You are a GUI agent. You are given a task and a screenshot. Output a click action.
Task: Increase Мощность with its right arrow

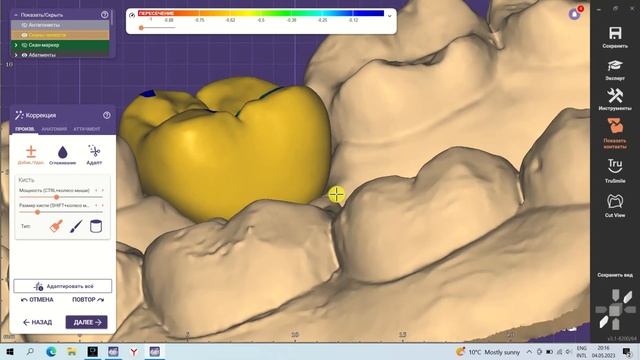(102, 190)
